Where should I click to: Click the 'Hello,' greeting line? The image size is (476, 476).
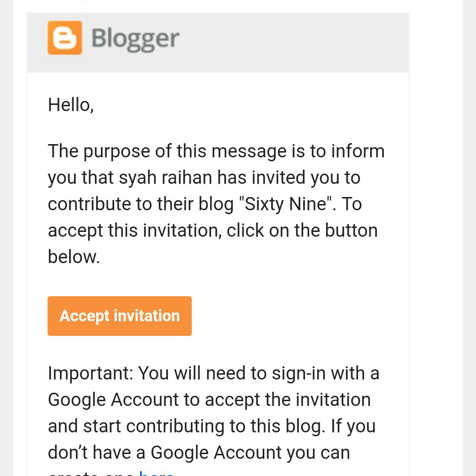point(71,105)
